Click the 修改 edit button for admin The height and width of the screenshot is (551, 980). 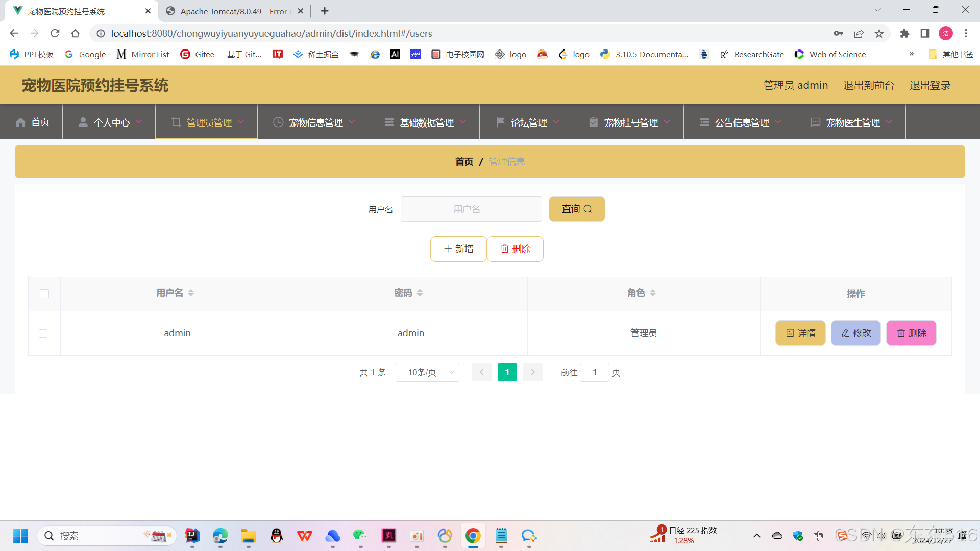click(x=855, y=333)
